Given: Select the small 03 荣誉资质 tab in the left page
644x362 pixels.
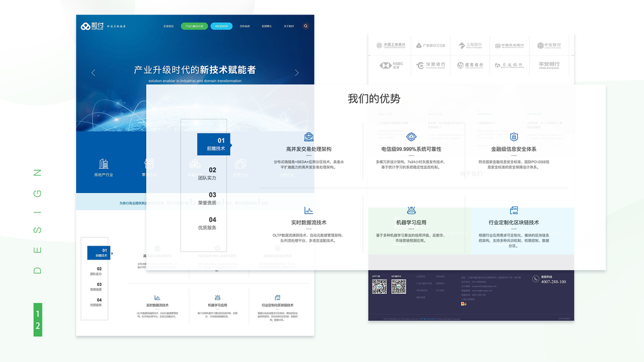Looking at the screenshot, I should 96,287.
